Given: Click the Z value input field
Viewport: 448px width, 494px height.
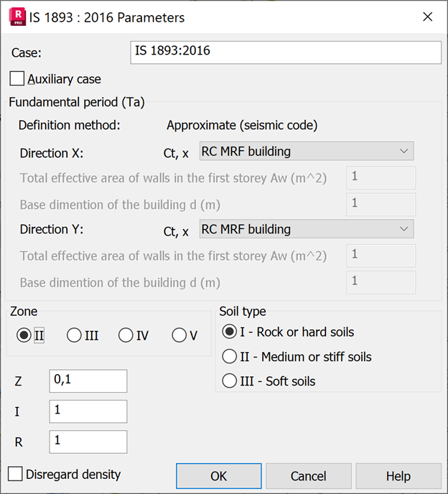Looking at the screenshot, I should [88, 381].
